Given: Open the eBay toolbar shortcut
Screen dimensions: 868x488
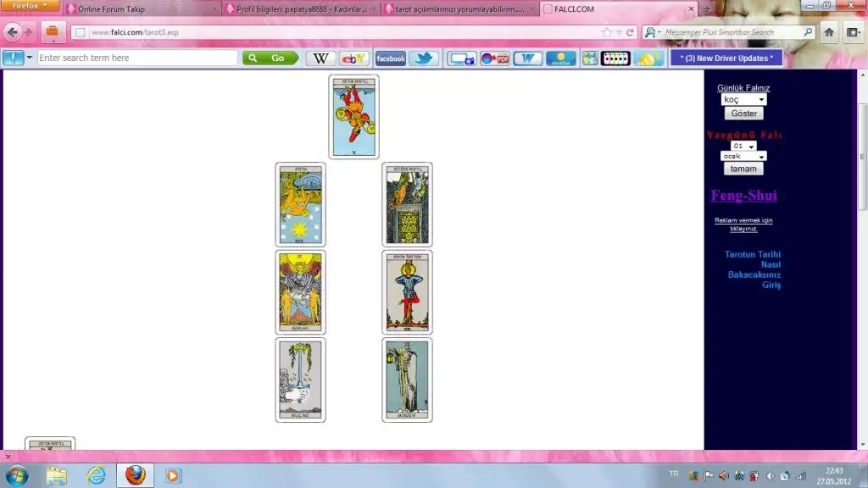Looking at the screenshot, I should [353, 58].
